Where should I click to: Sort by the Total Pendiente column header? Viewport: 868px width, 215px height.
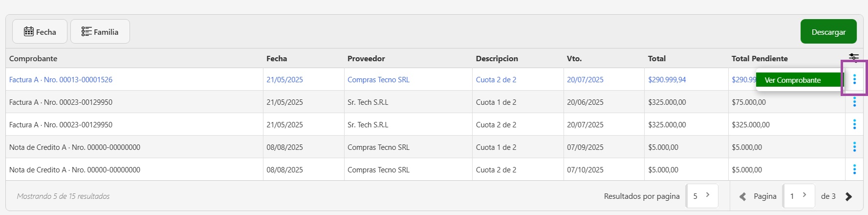[x=759, y=59]
